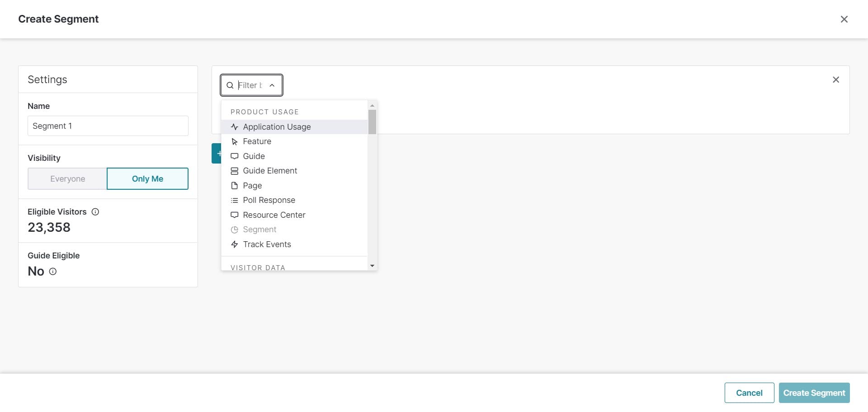868x412 pixels.
Task: Close the rule panel with its X button
Action: [836, 80]
